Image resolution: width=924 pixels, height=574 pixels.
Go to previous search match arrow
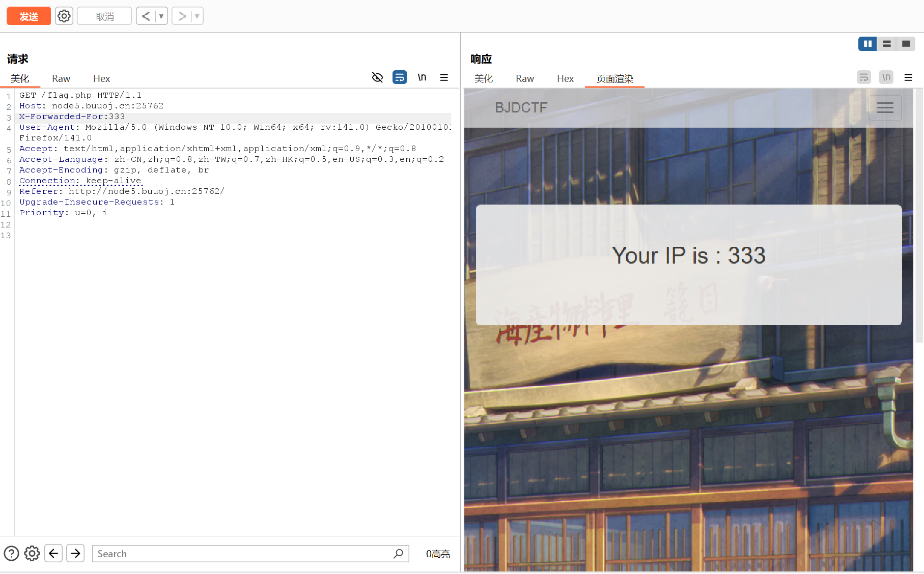point(53,553)
